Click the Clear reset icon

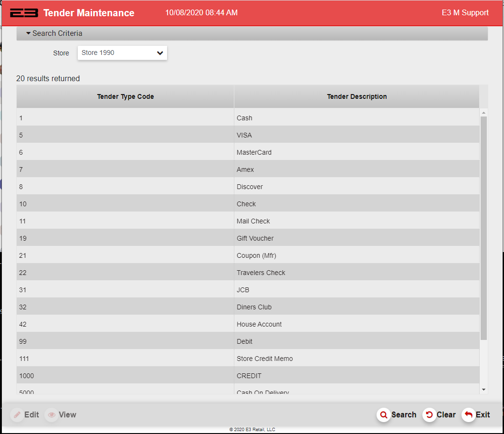429,415
